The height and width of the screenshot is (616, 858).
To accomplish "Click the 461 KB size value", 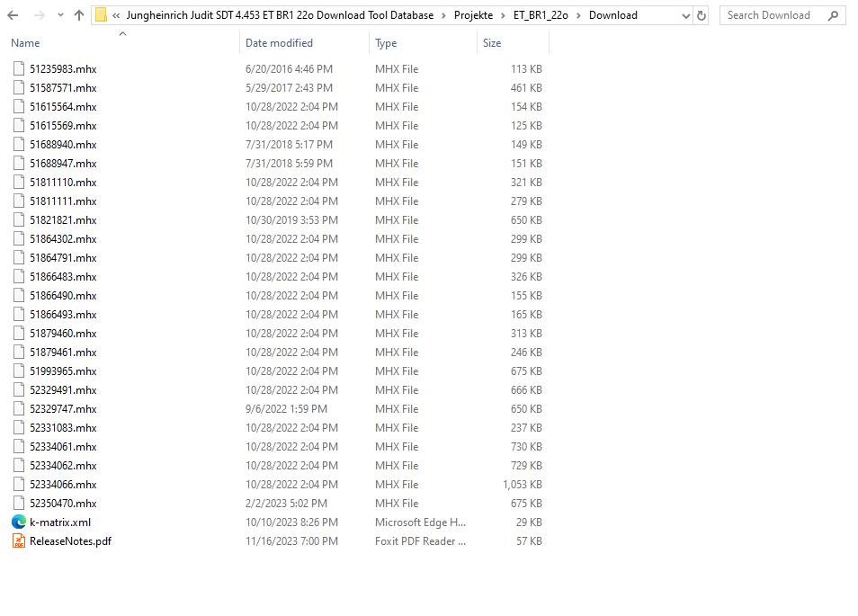I will [526, 87].
